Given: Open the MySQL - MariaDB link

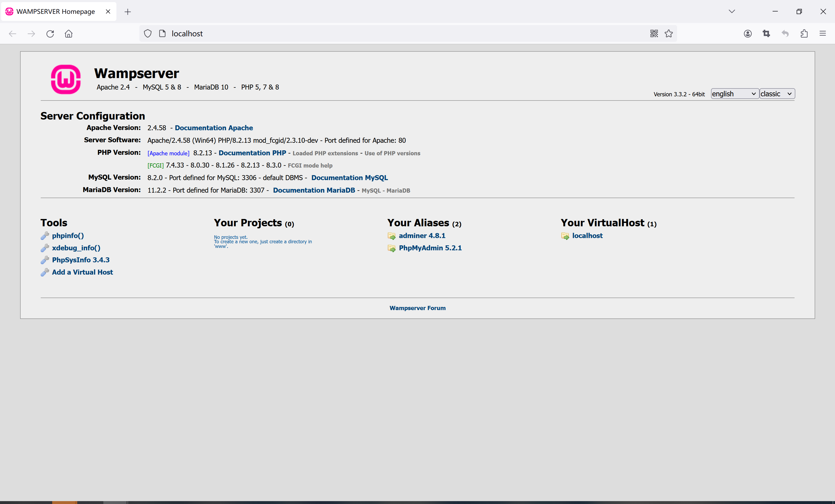Looking at the screenshot, I should point(386,191).
